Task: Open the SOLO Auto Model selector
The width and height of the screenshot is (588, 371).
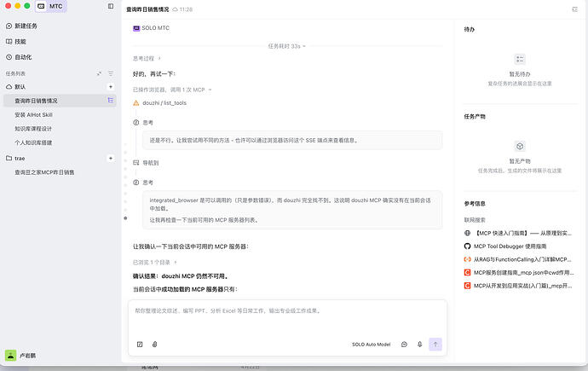Action: tap(372, 345)
